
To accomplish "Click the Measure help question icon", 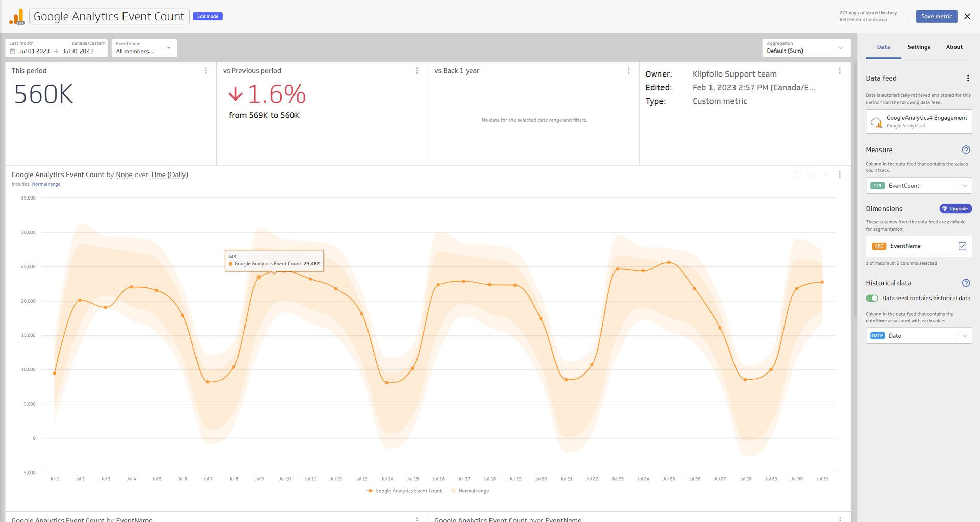I will click(x=966, y=150).
